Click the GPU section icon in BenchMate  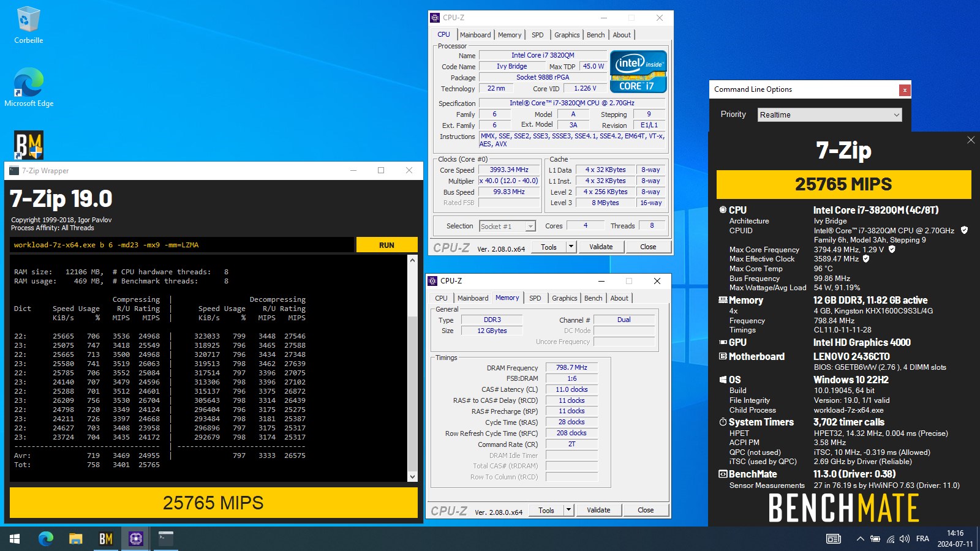[x=723, y=342]
